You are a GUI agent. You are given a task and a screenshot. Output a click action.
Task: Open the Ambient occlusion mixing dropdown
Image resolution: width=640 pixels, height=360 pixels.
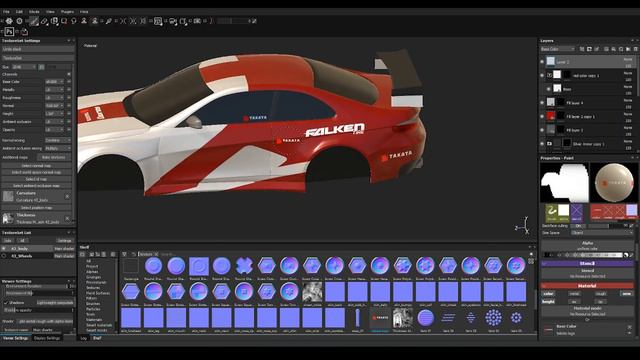pos(58,148)
